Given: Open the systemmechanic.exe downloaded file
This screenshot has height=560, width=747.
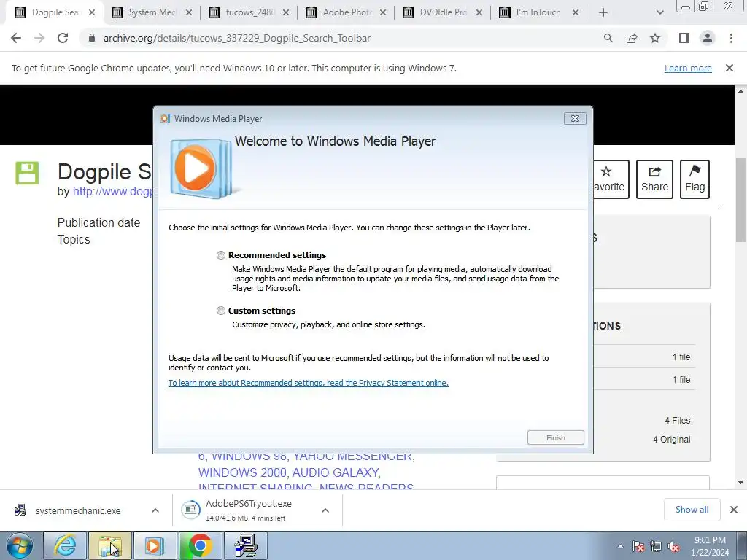Looking at the screenshot, I should pyautogui.click(x=78, y=510).
